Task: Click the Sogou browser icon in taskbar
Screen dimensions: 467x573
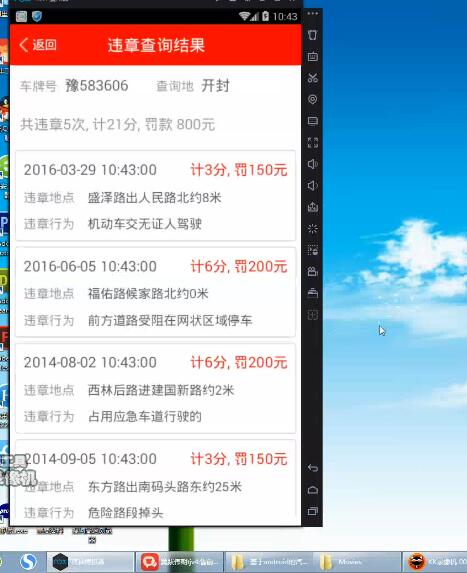Action: click(x=28, y=561)
